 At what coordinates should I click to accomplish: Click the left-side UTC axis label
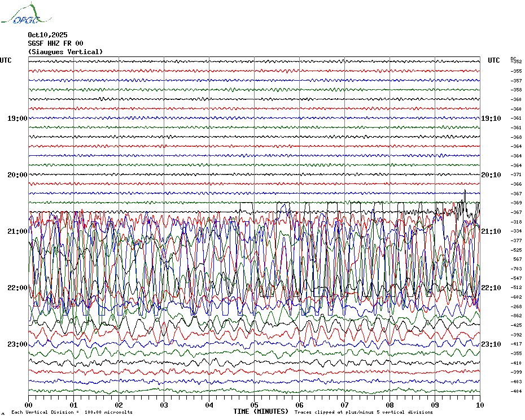click(6, 60)
